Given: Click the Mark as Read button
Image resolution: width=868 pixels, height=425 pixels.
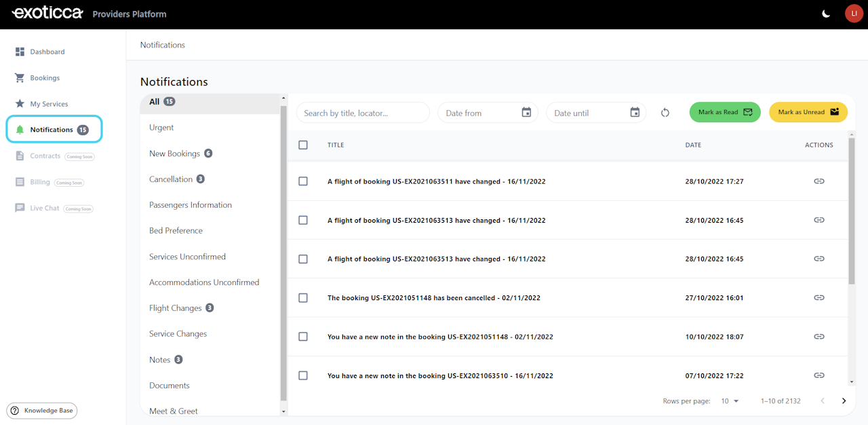Looking at the screenshot, I should click(x=725, y=112).
